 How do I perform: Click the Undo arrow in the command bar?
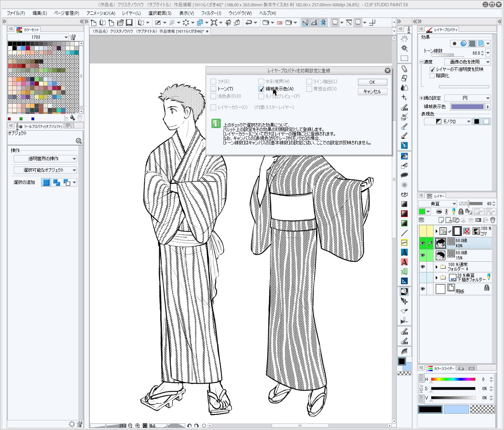point(249,23)
